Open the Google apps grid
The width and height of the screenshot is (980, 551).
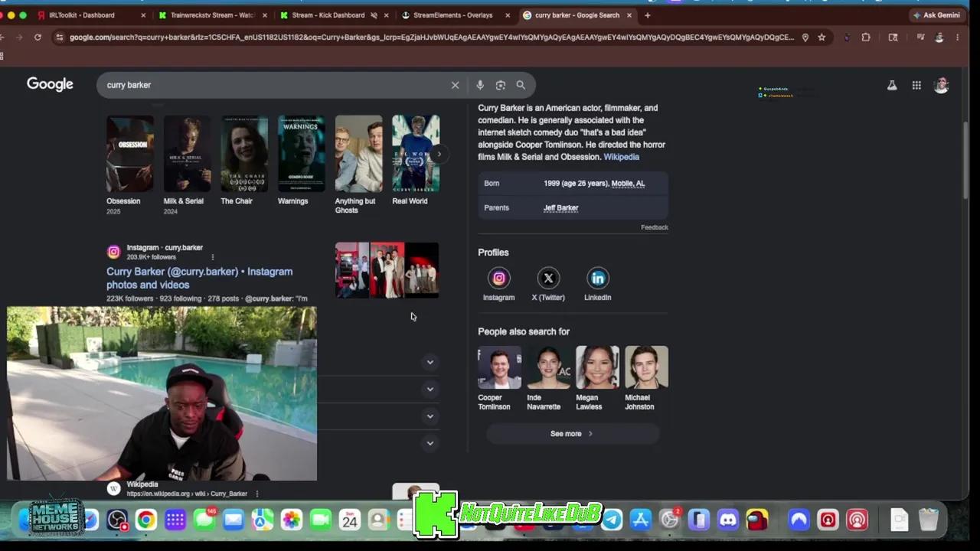point(916,86)
